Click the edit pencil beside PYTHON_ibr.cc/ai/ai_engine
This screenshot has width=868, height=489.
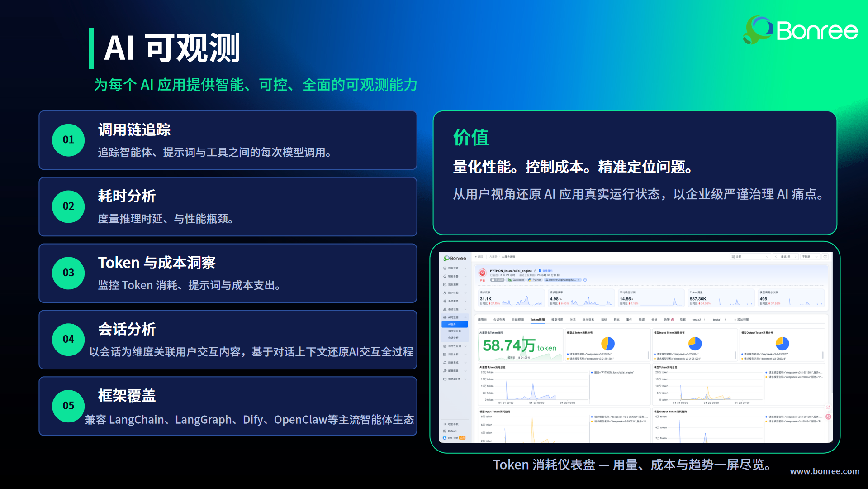pos(535,271)
